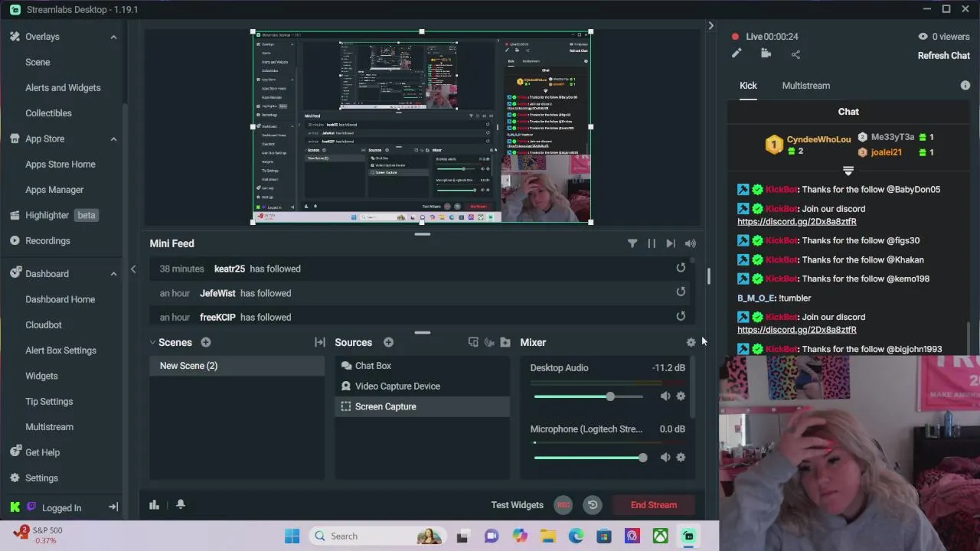
Task: Select the Screen Capture source
Action: pos(423,406)
